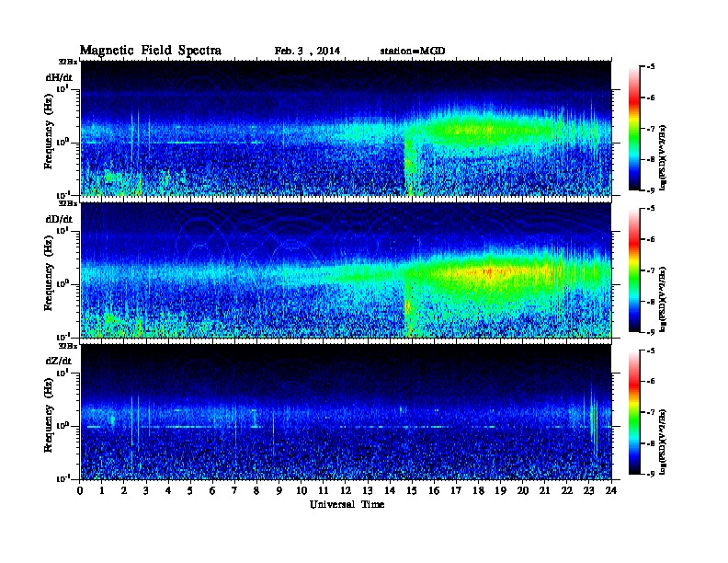The image size is (728, 563).
Task: Click the 10^-1 frequency tick of dZ/dt panel
Action: [x=63, y=478]
